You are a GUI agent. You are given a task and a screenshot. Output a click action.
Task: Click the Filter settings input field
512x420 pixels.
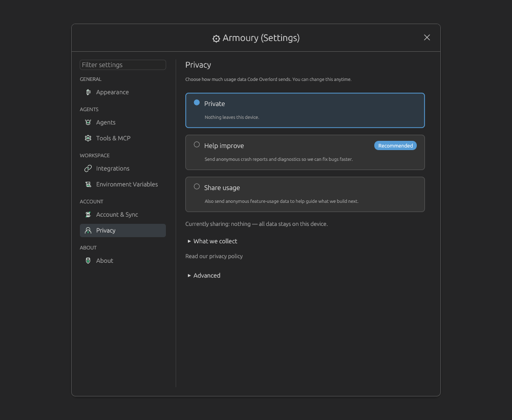click(123, 65)
